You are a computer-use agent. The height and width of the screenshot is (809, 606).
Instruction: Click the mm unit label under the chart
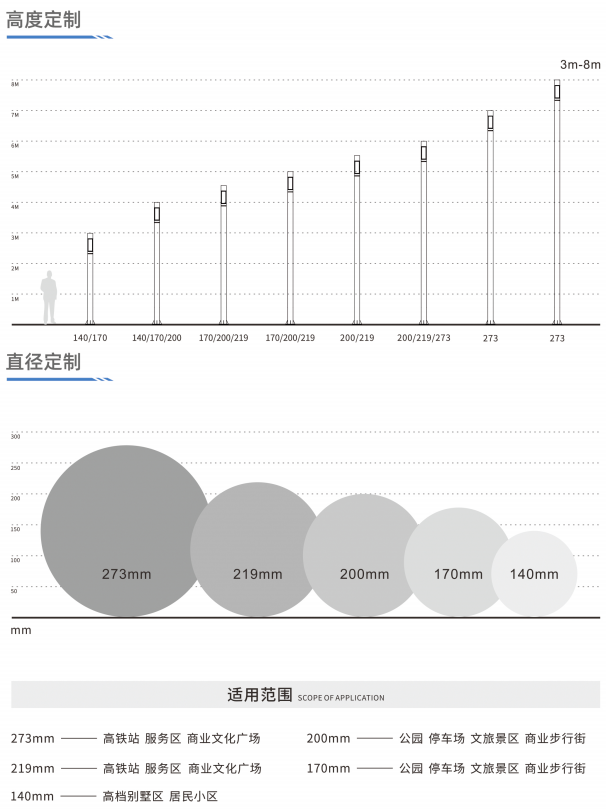pyautogui.click(x=21, y=630)
